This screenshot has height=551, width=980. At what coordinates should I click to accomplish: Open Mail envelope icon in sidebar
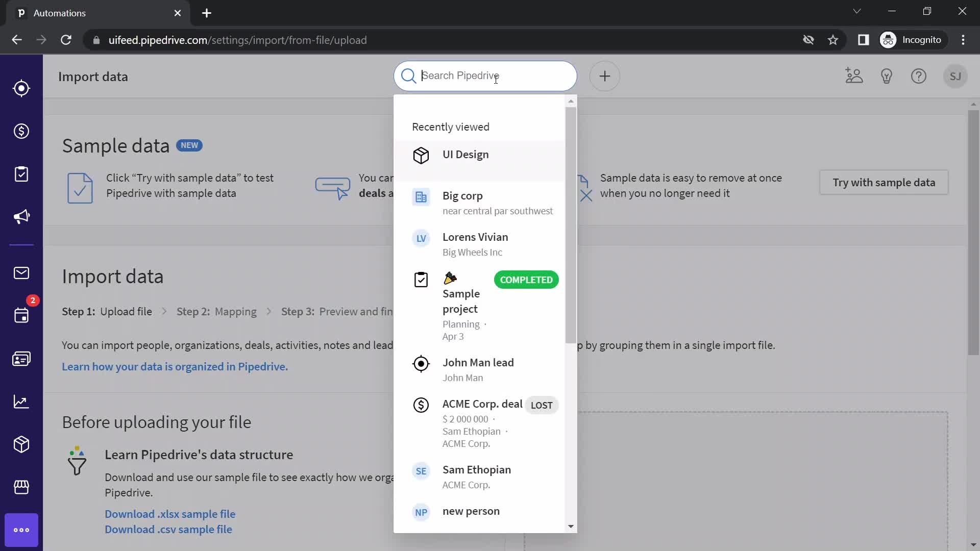coord(21,273)
